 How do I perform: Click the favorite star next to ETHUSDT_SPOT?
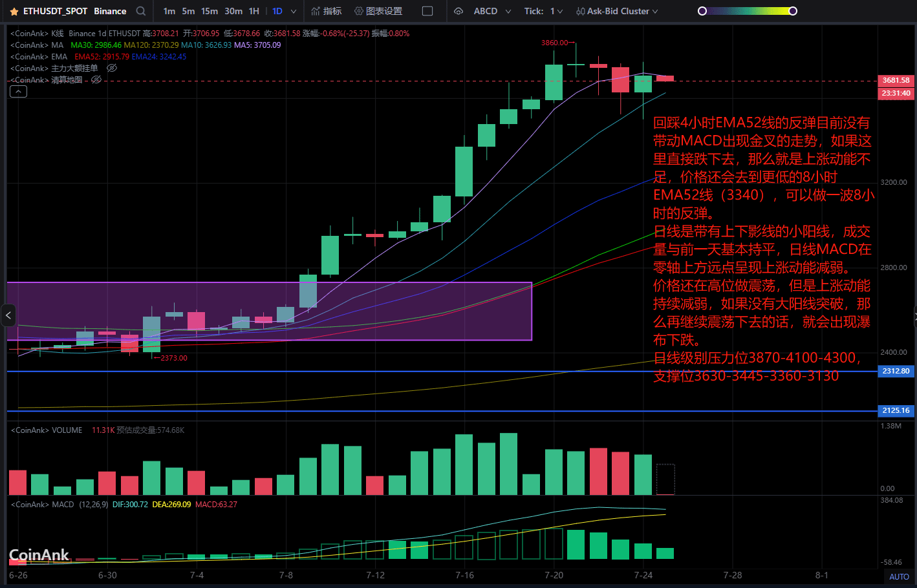14,12
